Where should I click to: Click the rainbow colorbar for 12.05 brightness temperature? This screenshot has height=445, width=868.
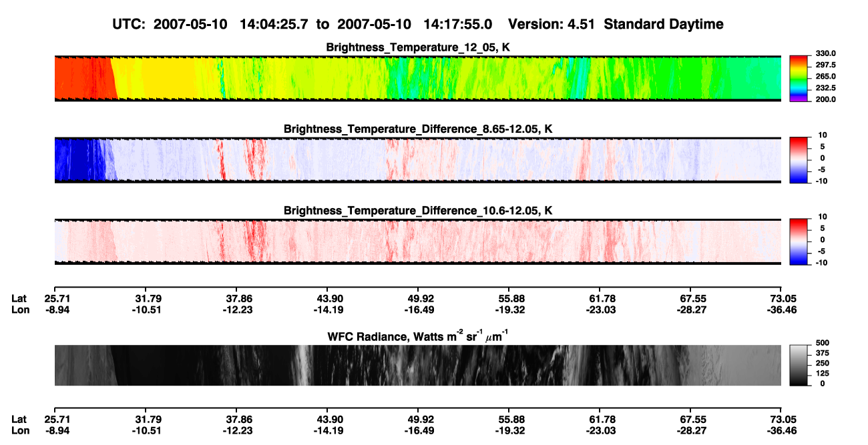(x=799, y=78)
